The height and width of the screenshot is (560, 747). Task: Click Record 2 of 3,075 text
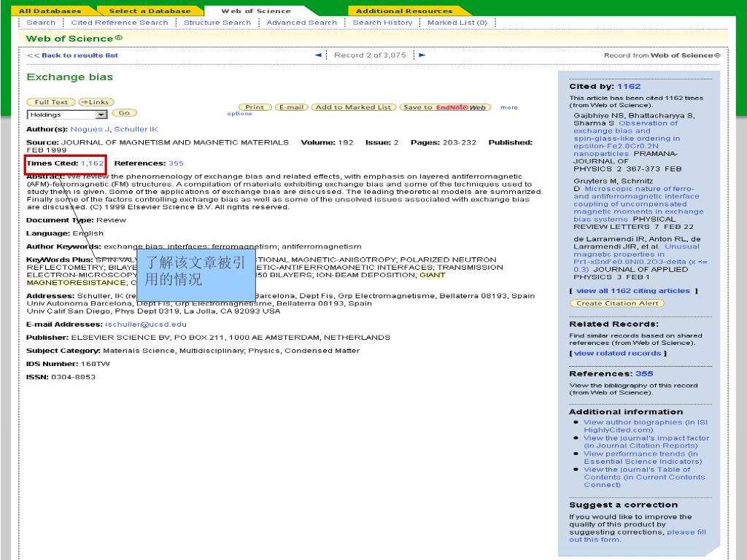tap(370, 55)
